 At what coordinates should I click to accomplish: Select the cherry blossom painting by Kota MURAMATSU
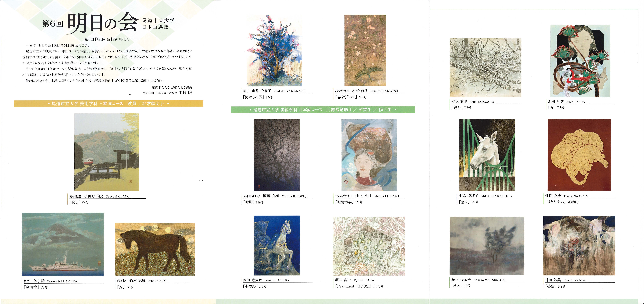click(365, 50)
